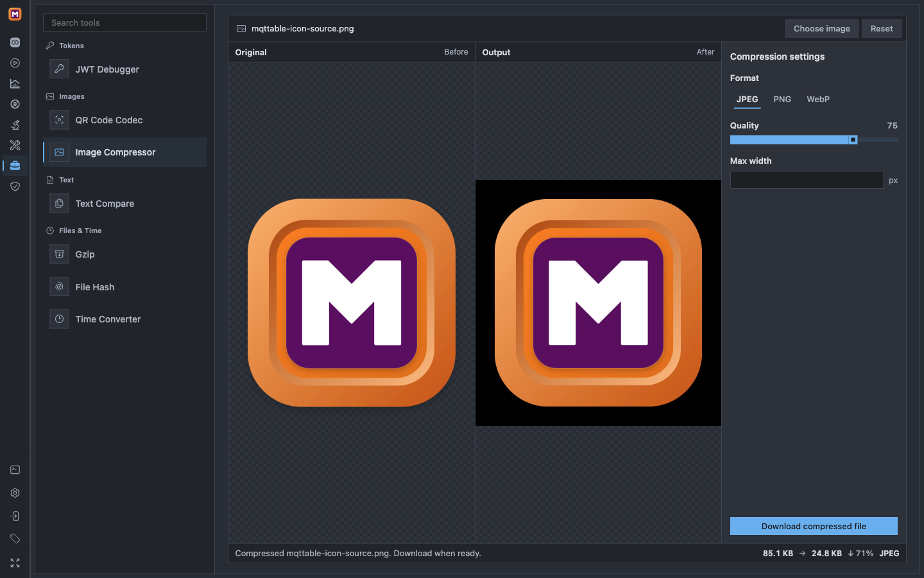The height and width of the screenshot is (578, 924).
Task: Focus the Max width input field
Action: click(807, 180)
